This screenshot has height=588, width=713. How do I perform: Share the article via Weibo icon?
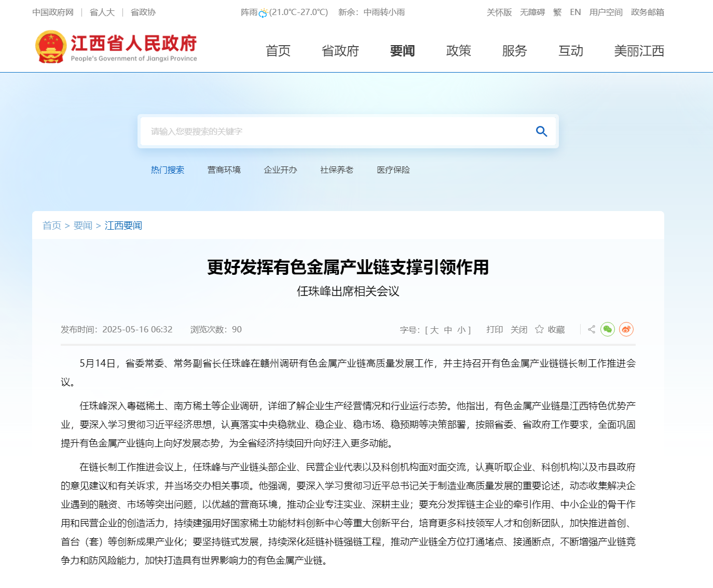point(626,329)
